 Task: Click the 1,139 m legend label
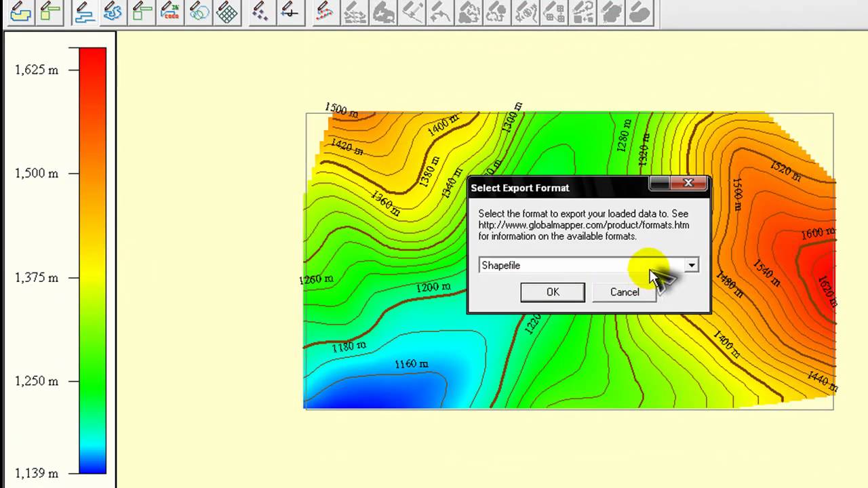pyautogui.click(x=37, y=473)
